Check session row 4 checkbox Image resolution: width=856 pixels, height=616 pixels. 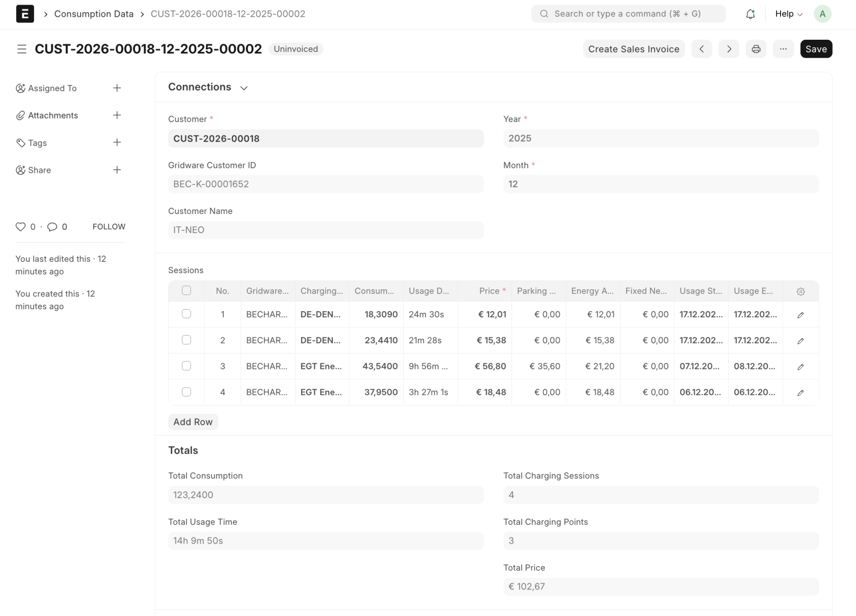(x=186, y=392)
